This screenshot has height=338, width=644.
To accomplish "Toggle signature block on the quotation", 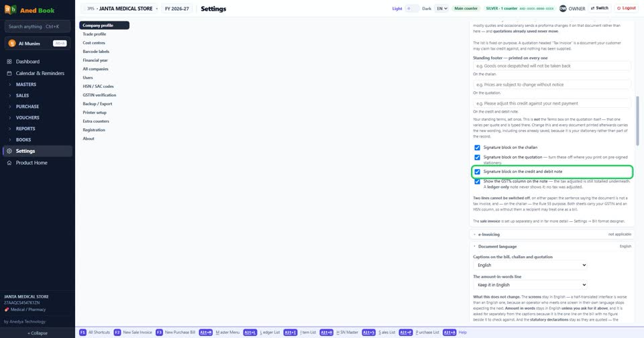I will (x=477, y=158).
